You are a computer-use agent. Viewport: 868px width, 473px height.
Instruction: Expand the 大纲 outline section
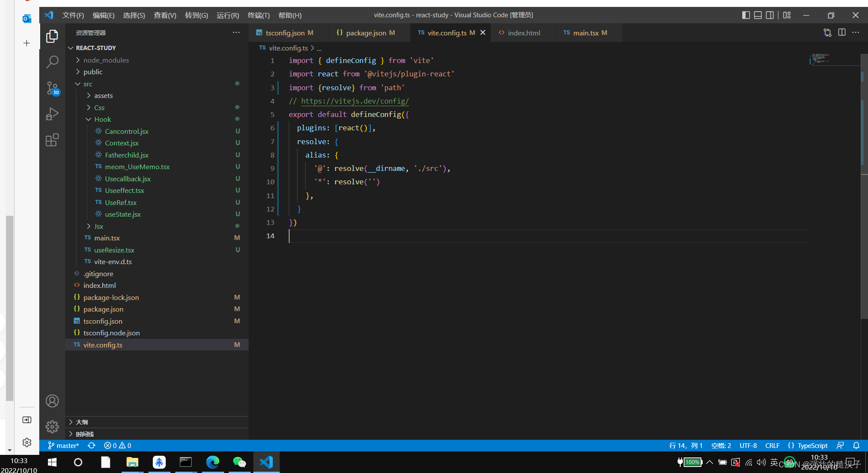[x=82, y=422]
